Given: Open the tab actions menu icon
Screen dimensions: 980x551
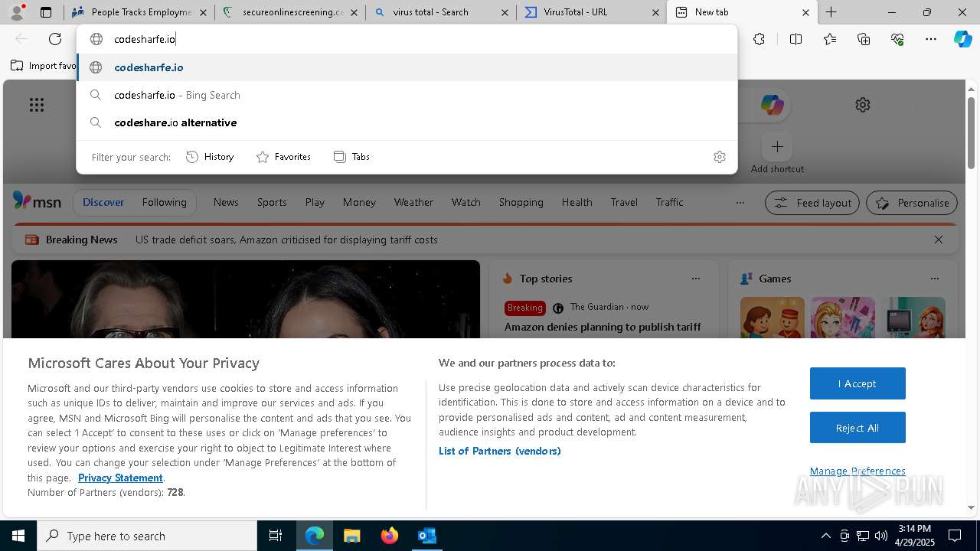Looking at the screenshot, I should (x=46, y=12).
